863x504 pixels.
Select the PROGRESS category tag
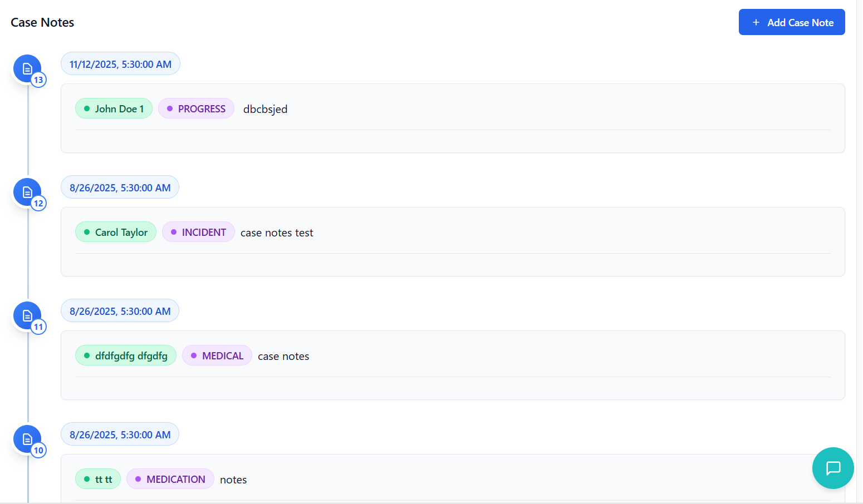(x=196, y=109)
